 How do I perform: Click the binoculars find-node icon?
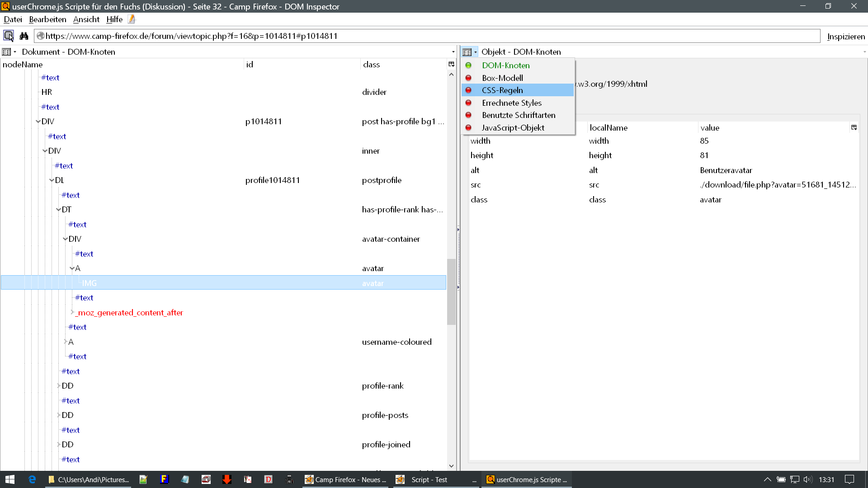coord(24,36)
